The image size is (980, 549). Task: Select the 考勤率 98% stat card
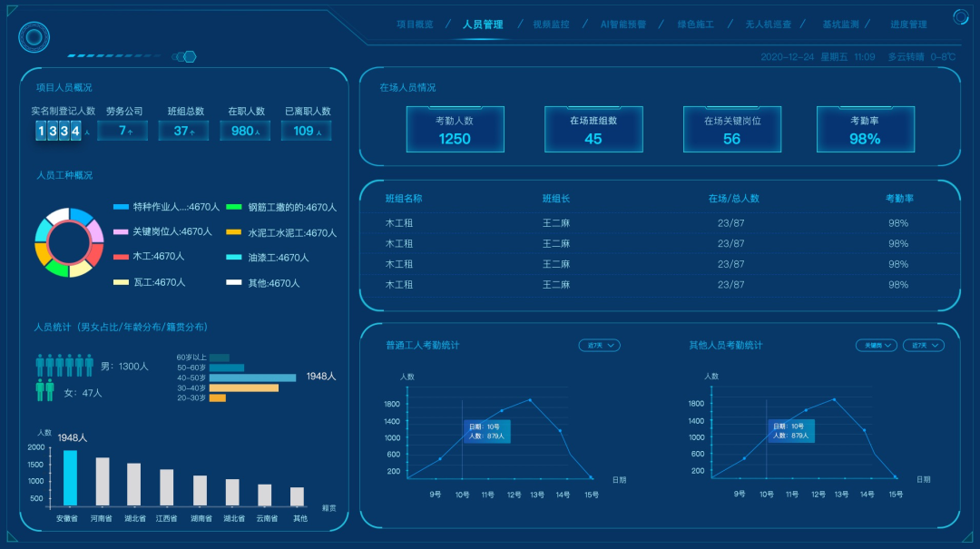tap(865, 130)
